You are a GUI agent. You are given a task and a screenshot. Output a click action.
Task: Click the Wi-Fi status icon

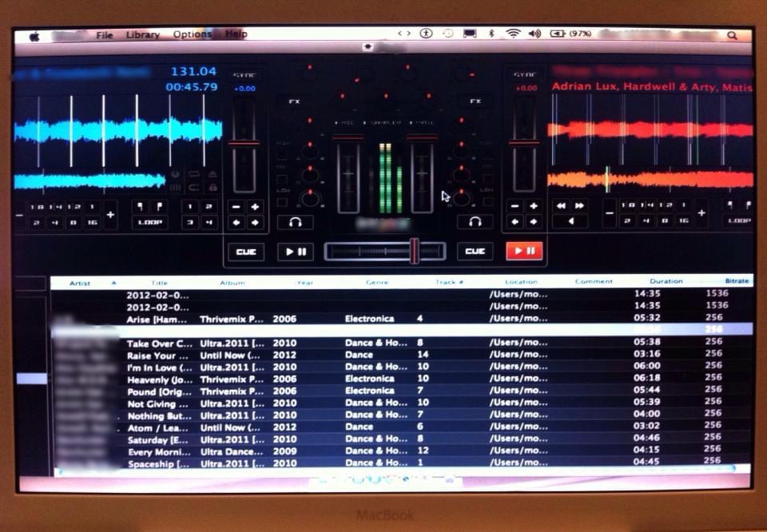(x=513, y=34)
